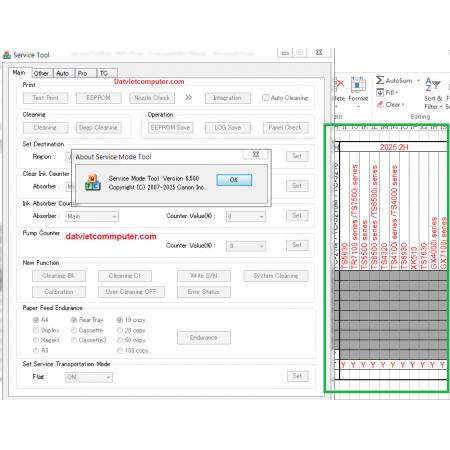Screen dimensions: 450x450
Task: Click the EEPROM Save button
Action: [170, 128]
